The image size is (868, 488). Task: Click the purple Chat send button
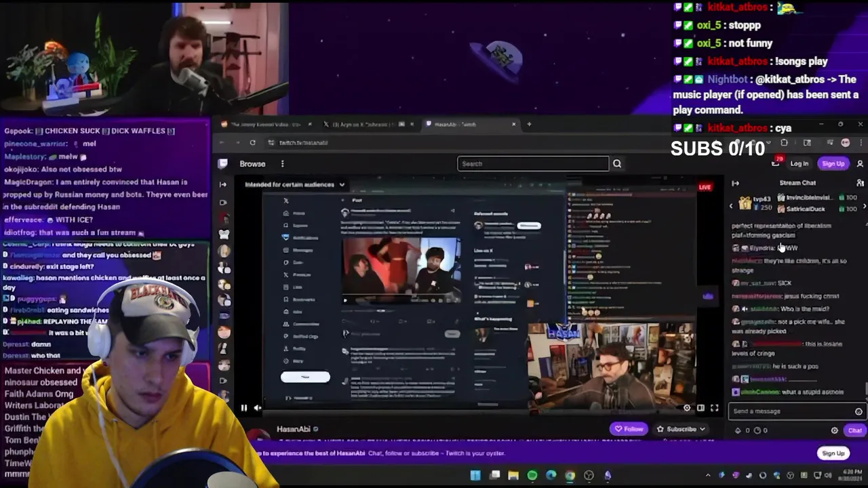pos(854,430)
